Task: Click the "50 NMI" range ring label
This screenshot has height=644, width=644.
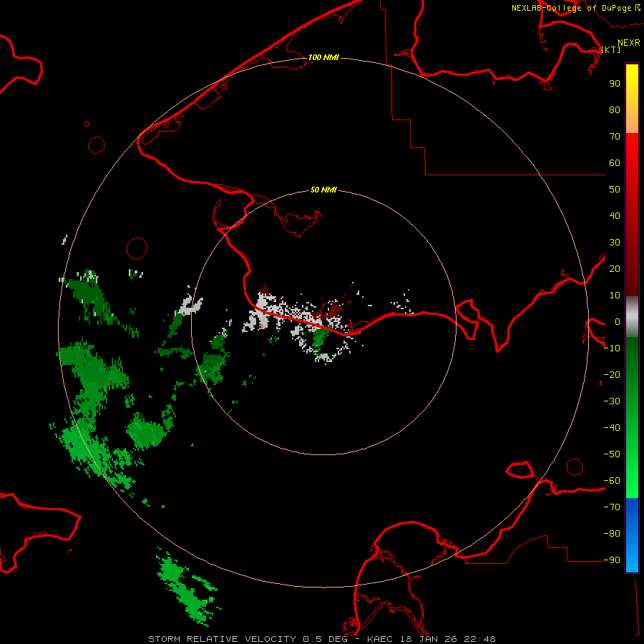Action: pos(323,190)
